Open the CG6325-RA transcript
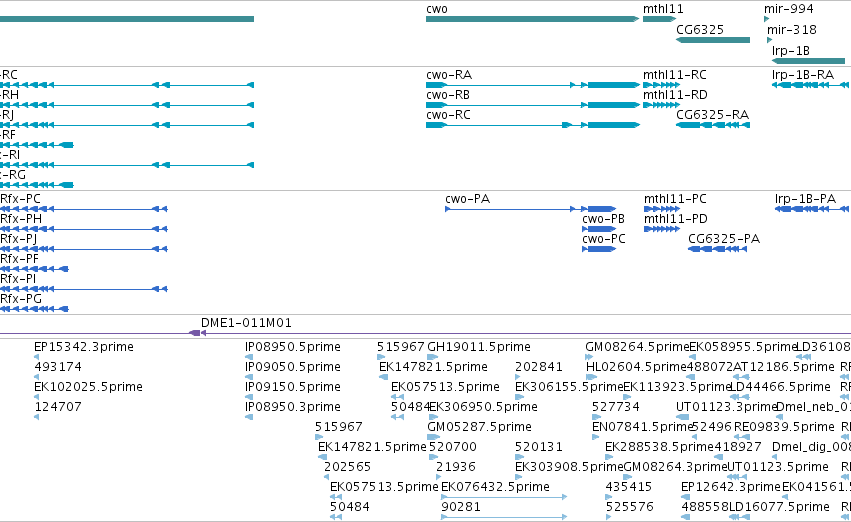Viewport: 851px width, 522px height. coord(713,125)
